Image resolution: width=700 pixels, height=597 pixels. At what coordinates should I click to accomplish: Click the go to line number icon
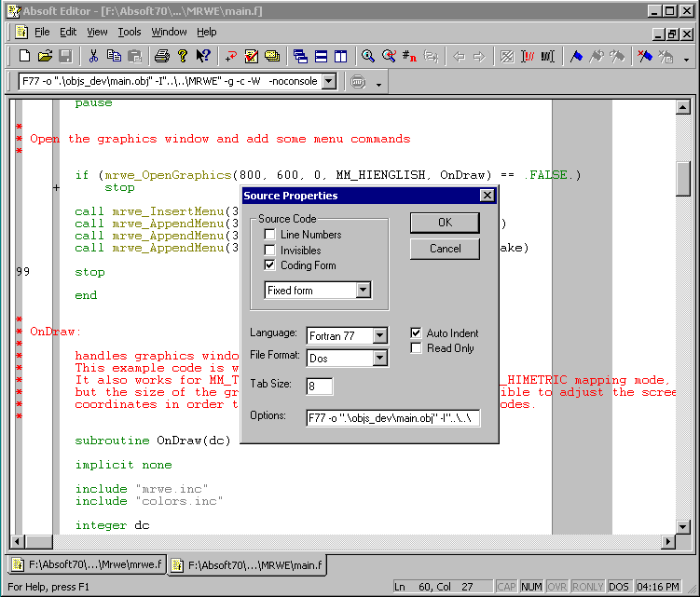point(409,56)
